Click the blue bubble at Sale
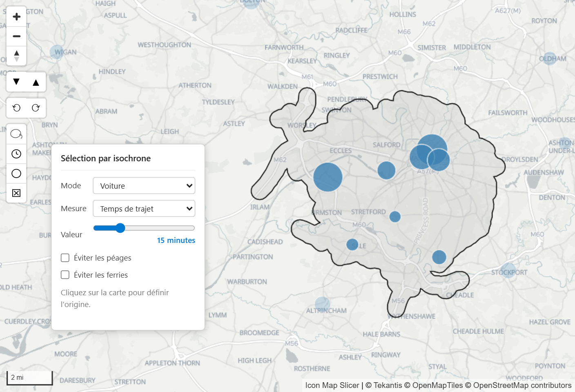The image size is (575, 392). click(x=352, y=245)
